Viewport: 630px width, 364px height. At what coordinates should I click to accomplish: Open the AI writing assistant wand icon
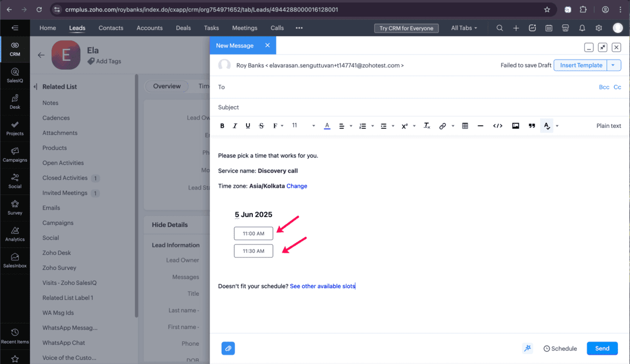[x=528, y=348]
